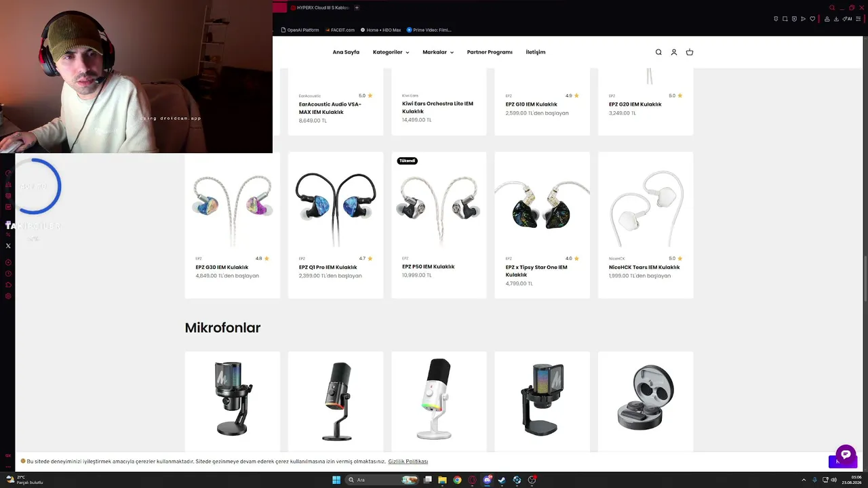Click the Windows Start button
The width and height of the screenshot is (868, 488).
[x=336, y=480]
